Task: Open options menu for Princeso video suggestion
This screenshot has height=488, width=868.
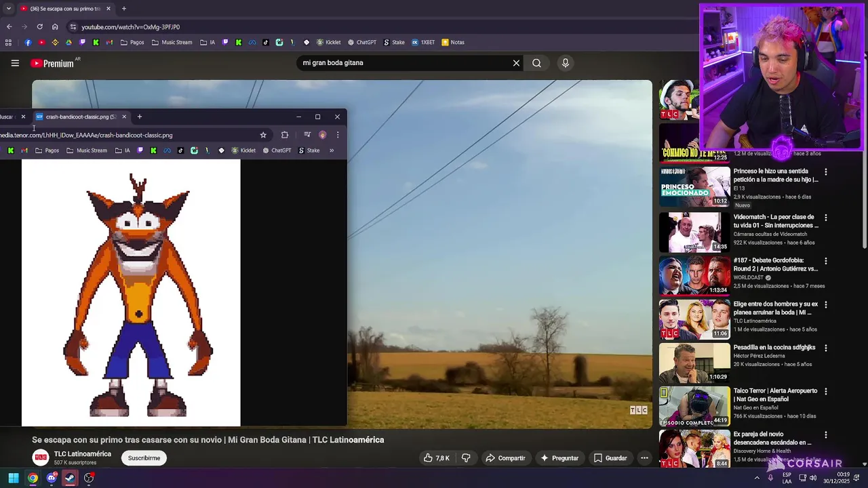Action: tap(825, 172)
